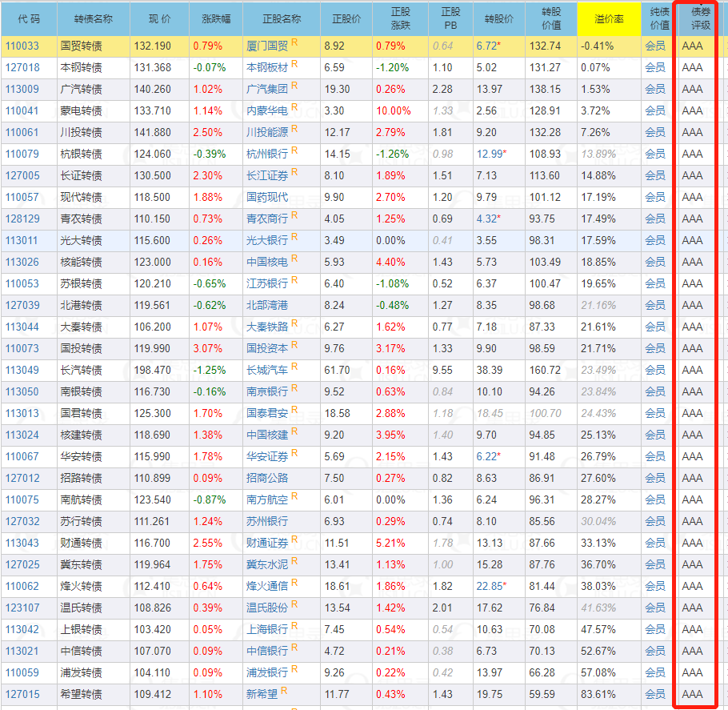This screenshot has width=728, height=710.
Task: Click the R marker beside 长江证券
Action: pos(294,172)
